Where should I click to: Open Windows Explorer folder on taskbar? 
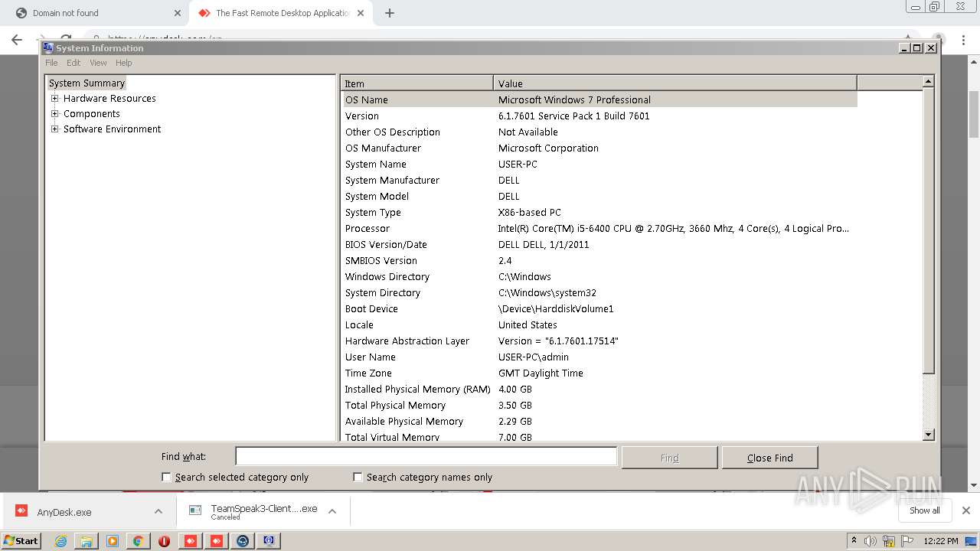click(87, 541)
